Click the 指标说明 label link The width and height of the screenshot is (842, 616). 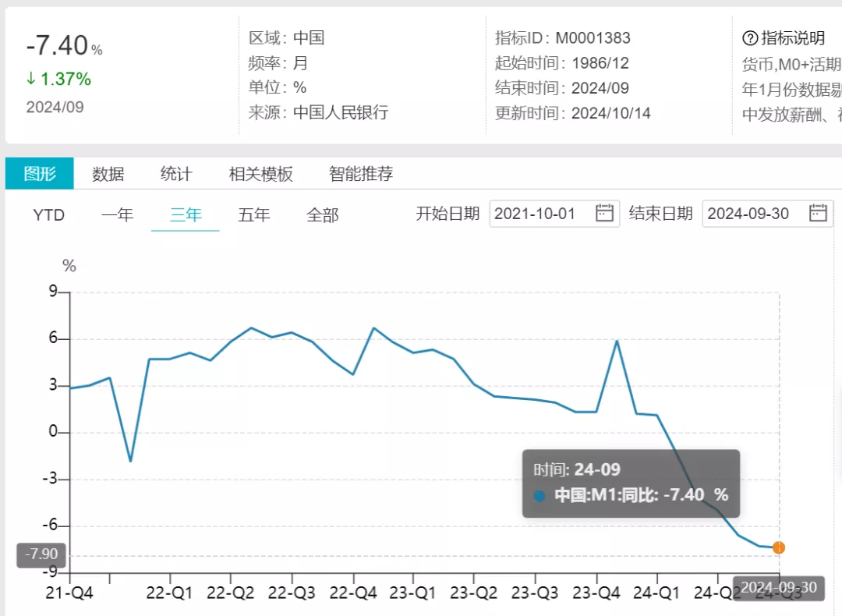pyautogui.click(x=792, y=38)
